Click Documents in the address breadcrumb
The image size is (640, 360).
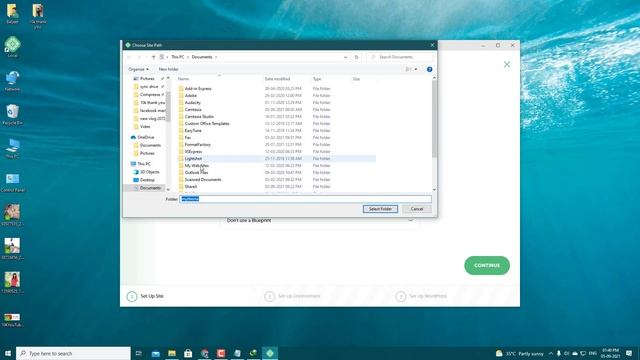(x=202, y=57)
